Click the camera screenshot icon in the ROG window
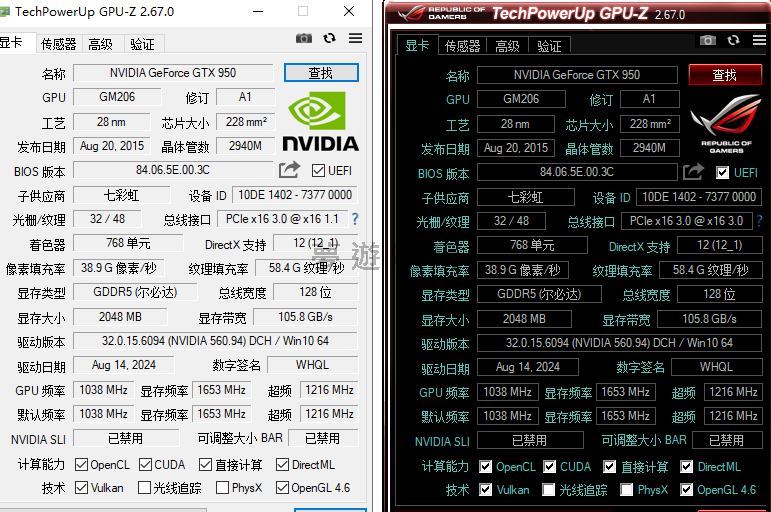Screen dimensions: 771x512 point(708,40)
